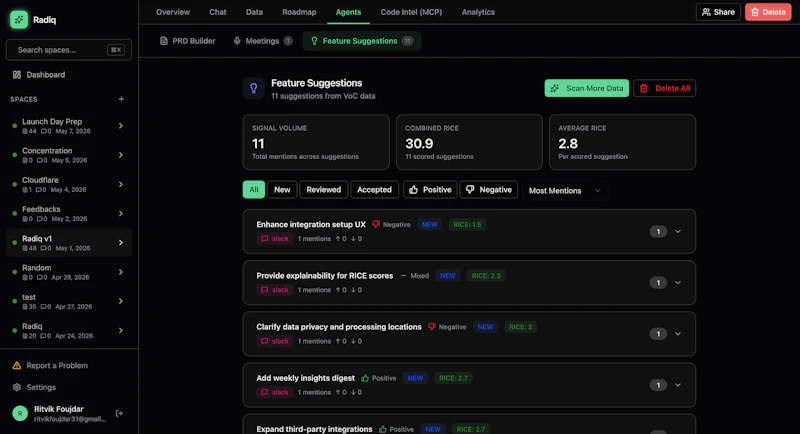Expand Add weekly insights digest card
The image size is (800, 434).
(x=678, y=385)
